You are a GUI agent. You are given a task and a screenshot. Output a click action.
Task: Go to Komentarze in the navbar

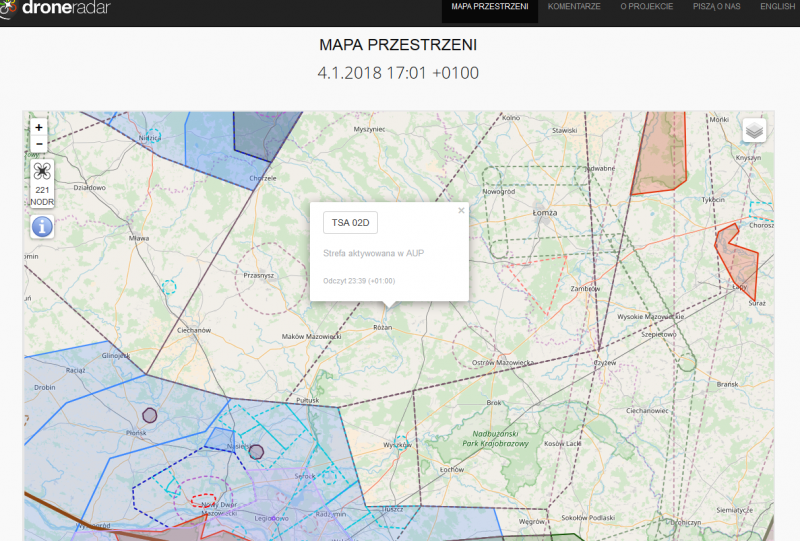[x=574, y=7]
